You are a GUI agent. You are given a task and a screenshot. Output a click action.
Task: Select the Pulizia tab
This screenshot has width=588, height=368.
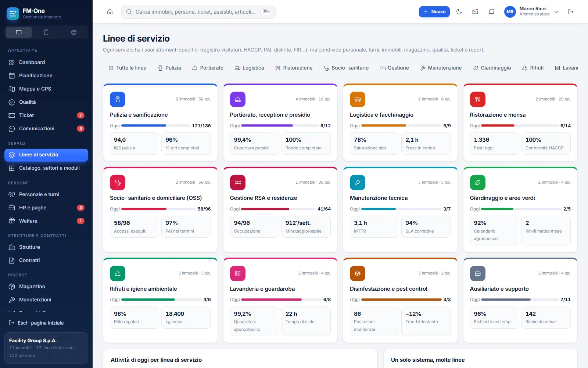pos(169,68)
